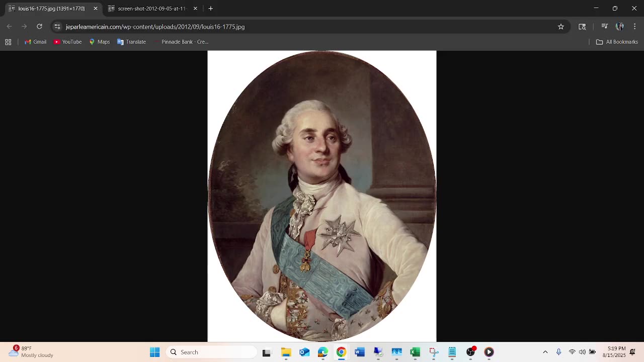Click the browser back arrow
Screen dimensions: 644x362
9,27
